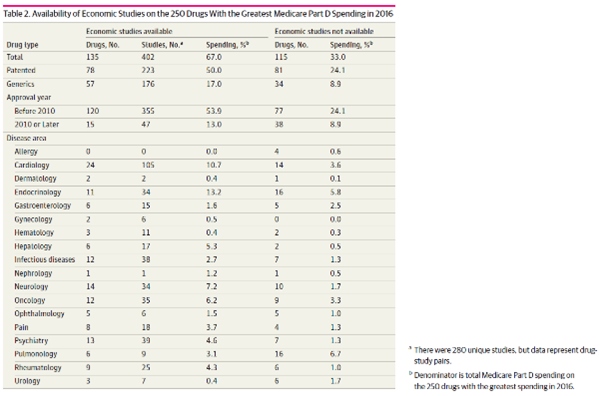Select the Cardiology row label
The width and height of the screenshot is (600, 396).
[32, 165]
